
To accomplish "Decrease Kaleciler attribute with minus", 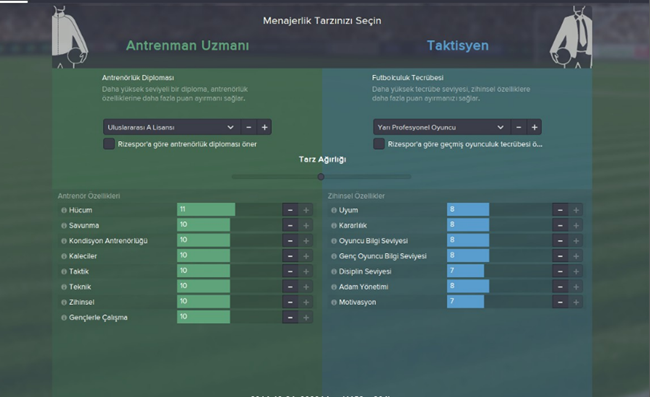I will tap(290, 256).
